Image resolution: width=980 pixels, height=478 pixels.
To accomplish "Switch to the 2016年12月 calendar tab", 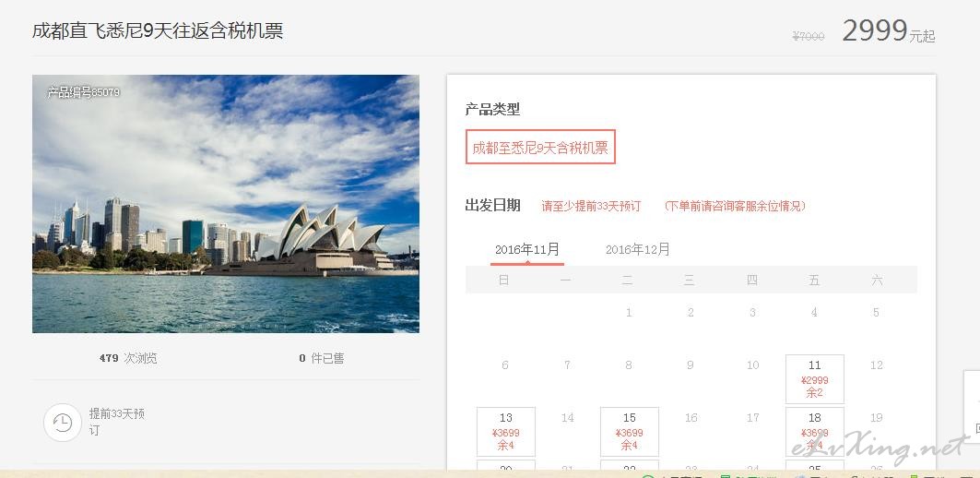I will click(637, 250).
